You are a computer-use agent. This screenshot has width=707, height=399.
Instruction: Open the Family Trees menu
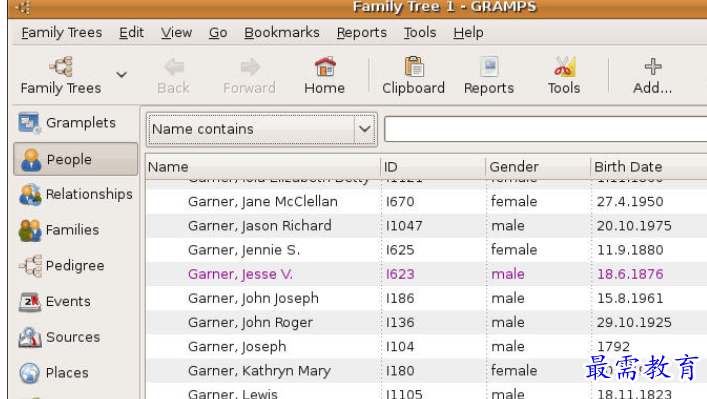click(x=62, y=32)
